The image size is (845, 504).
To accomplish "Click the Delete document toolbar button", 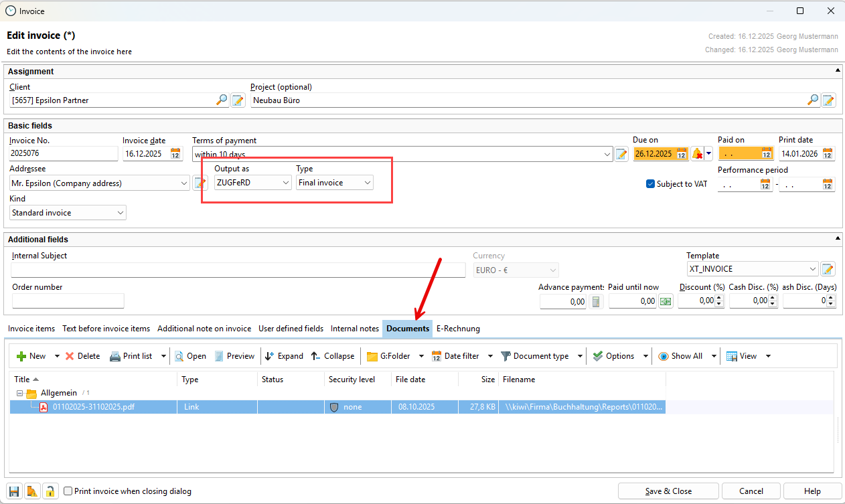I will click(82, 356).
